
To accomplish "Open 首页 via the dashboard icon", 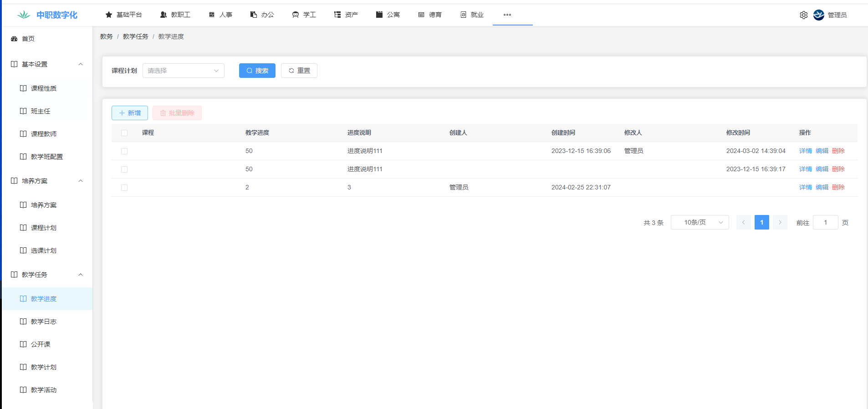I will pyautogui.click(x=14, y=39).
